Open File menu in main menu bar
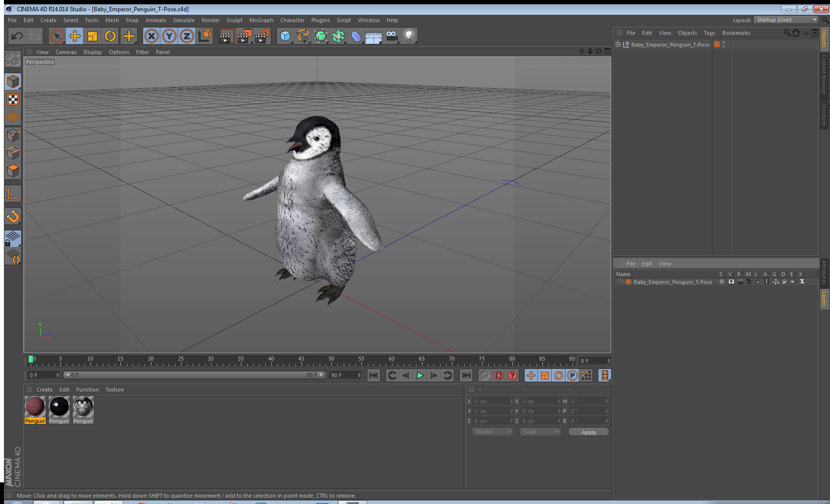The height and width of the screenshot is (504, 830). click(x=12, y=20)
